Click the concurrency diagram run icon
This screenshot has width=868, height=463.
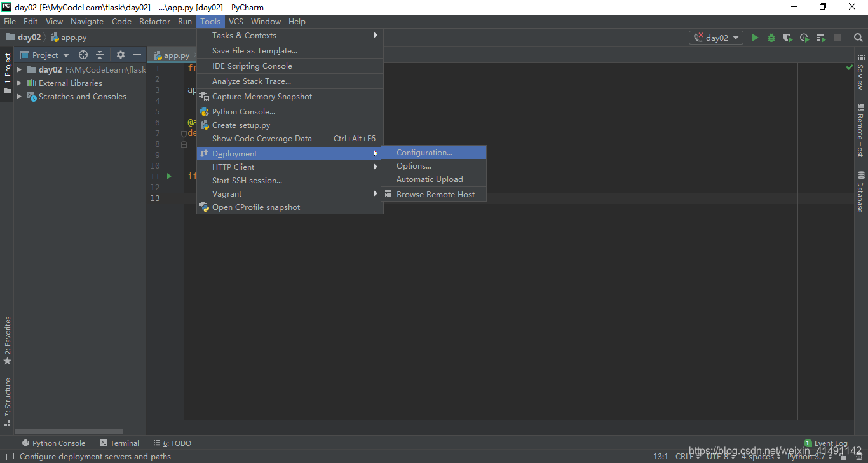point(821,38)
